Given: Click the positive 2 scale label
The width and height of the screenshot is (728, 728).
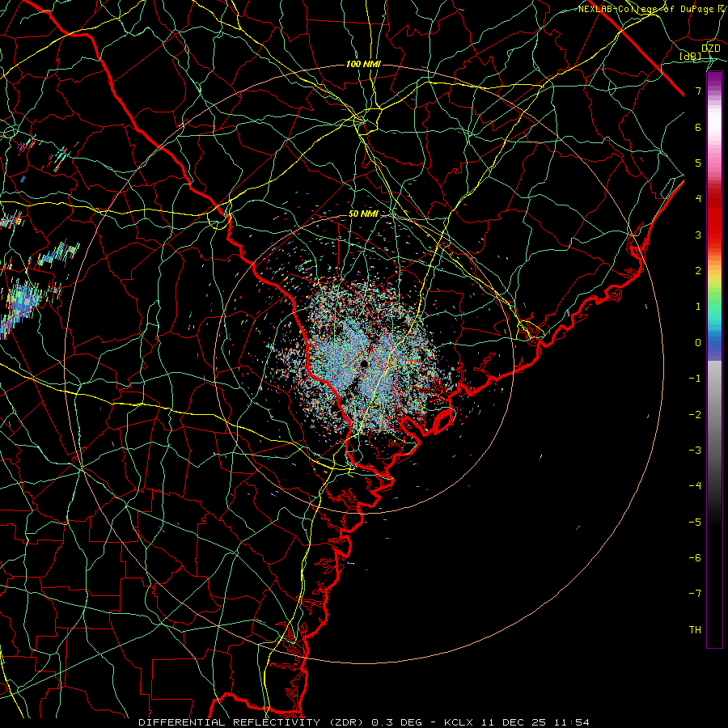Looking at the screenshot, I should pyautogui.click(x=698, y=271).
